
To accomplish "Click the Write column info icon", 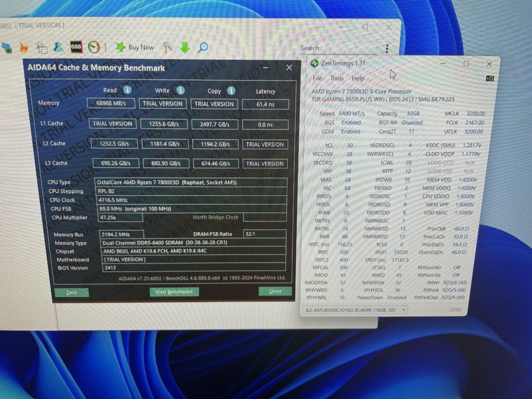I will [180, 90].
